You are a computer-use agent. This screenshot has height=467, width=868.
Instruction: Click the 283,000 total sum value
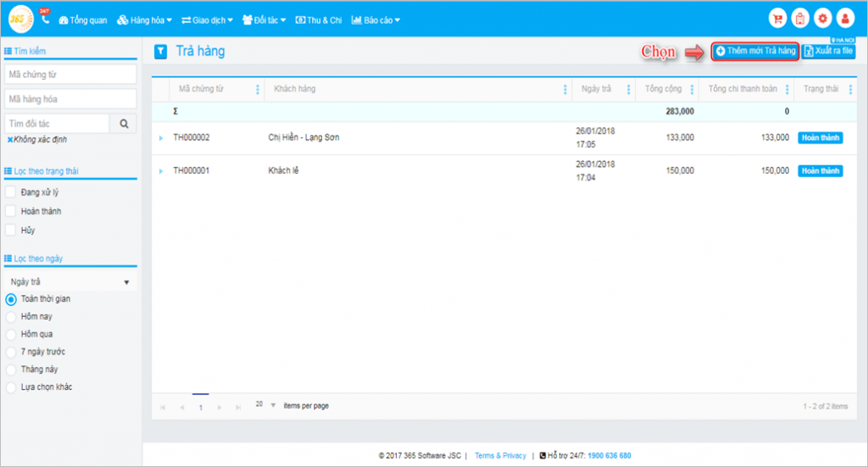point(680,112)
